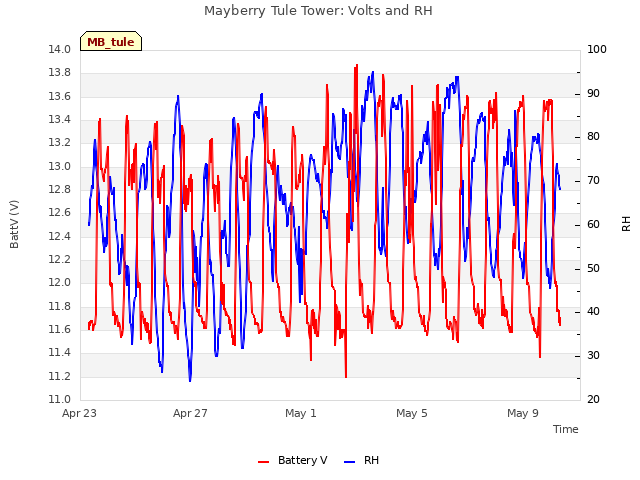The image size is (640, 480).
Task: Click the chart title Mayberry Tule Tower
Action: click(x=318, y=11)
